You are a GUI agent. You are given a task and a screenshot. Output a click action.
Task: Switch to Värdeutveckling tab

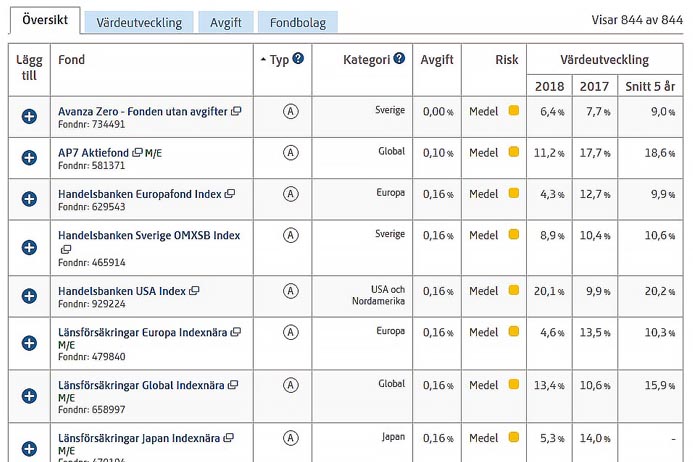pos(139,23)
